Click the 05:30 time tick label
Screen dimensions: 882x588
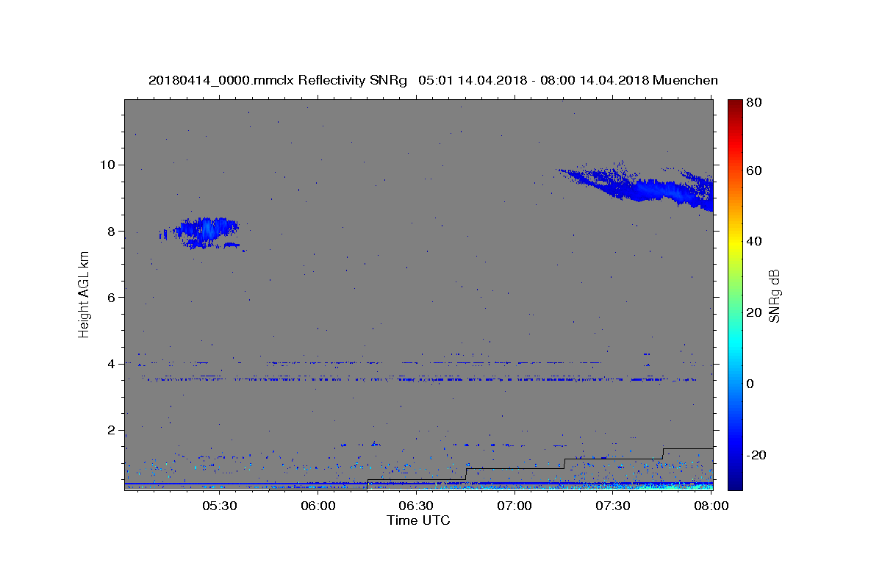[219, 506]
